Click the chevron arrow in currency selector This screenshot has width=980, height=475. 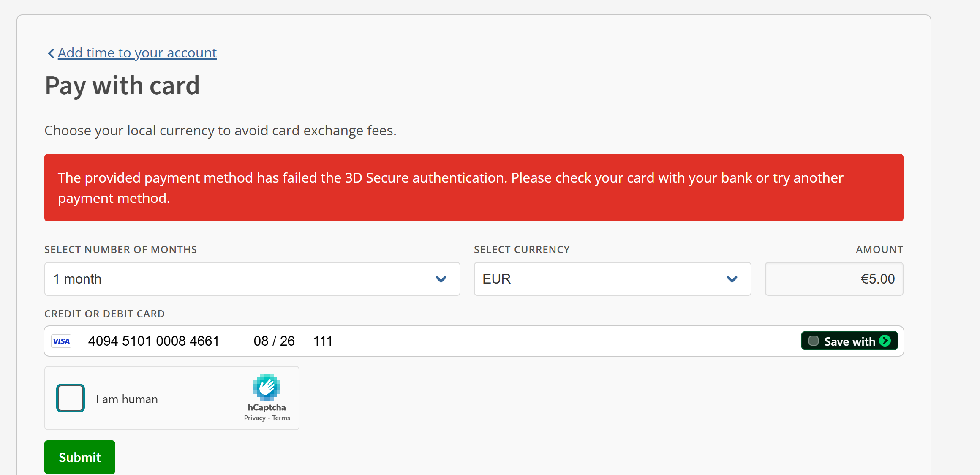tap(732, 279)
